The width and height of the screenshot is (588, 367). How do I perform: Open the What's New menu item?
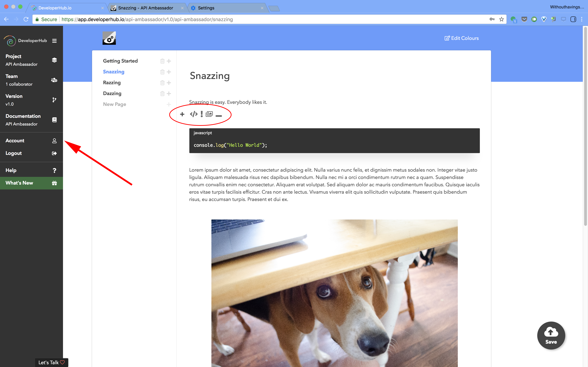pyautogui.click(x=31, y=183)
